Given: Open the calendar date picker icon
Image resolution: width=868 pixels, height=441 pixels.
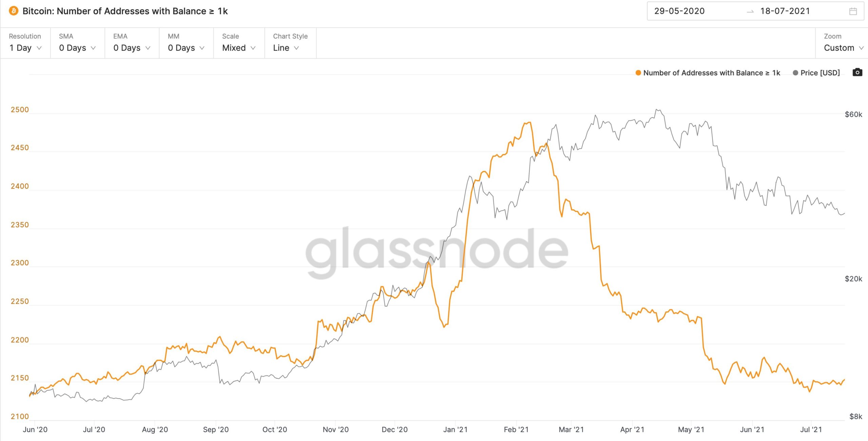Looking at the screenshot, I should tap(853, 12).
